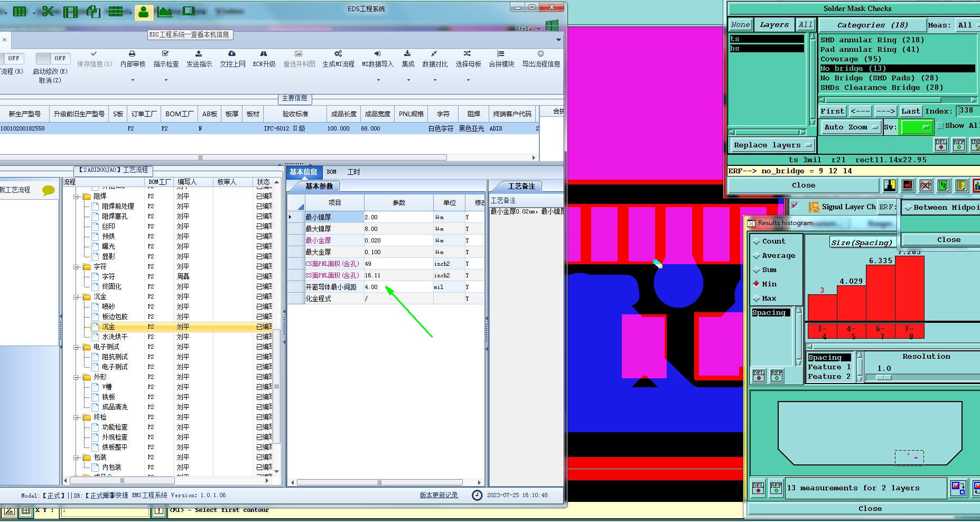
Task: Enable the Show All checkbox
Action: click(x=940, y=126)
